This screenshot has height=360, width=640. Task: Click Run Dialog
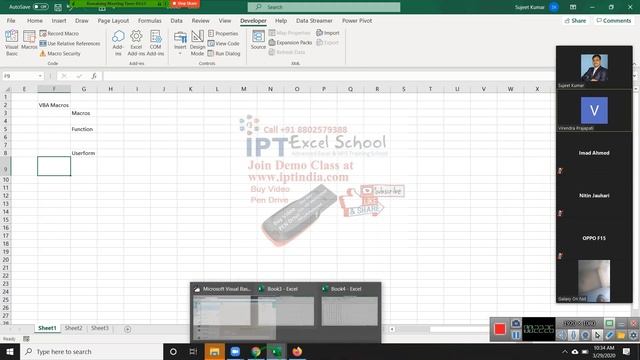pos(224,53)
